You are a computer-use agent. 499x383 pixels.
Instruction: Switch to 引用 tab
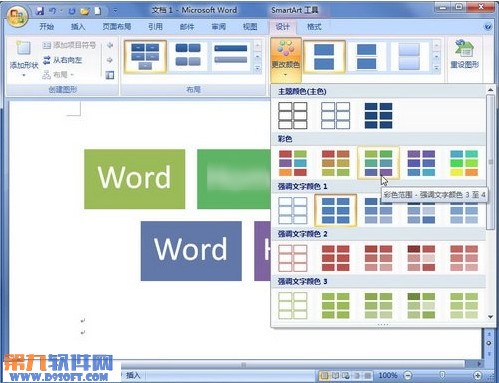pos(155,27)
